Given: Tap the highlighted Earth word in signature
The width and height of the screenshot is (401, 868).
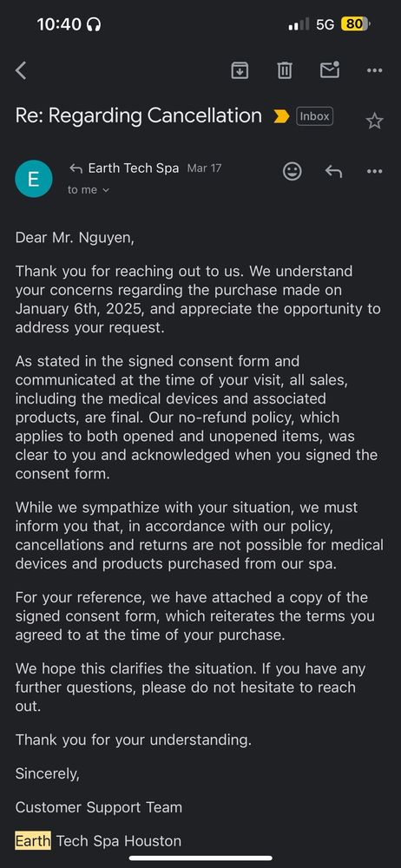Looking at the screenshot, I should [x=33, y=841].
